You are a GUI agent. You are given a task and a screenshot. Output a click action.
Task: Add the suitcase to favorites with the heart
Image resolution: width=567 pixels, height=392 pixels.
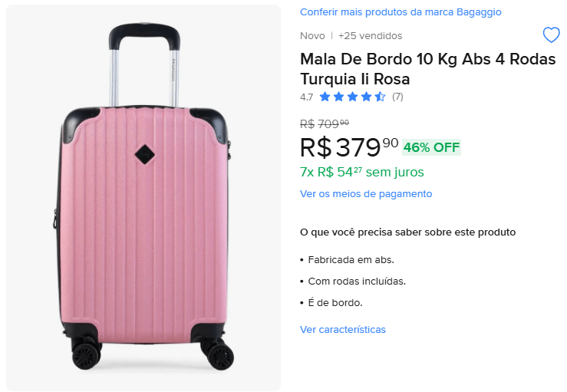click(551, 35)
